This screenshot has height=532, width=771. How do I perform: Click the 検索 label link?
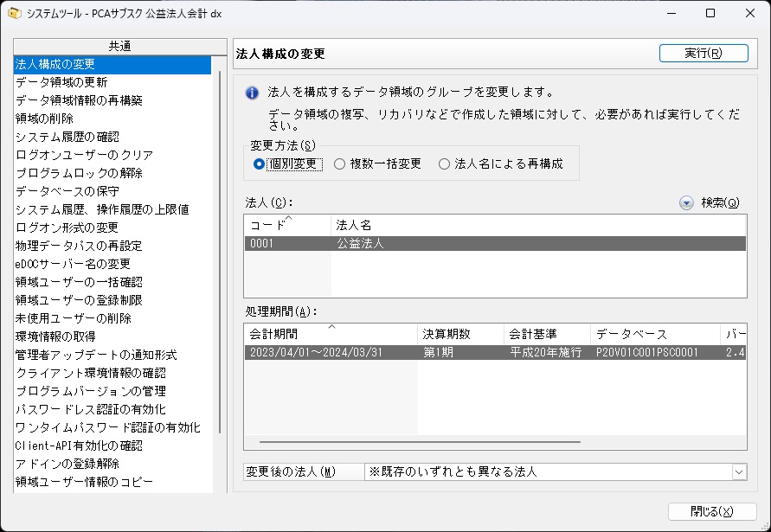coord(720,202)
